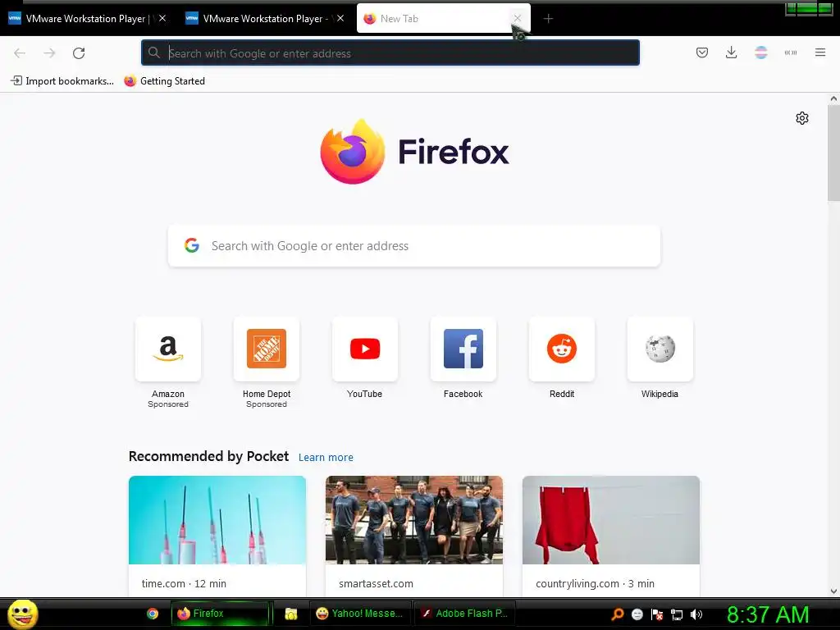
Task: Focus the URL address bar
Action: (390, 52)
